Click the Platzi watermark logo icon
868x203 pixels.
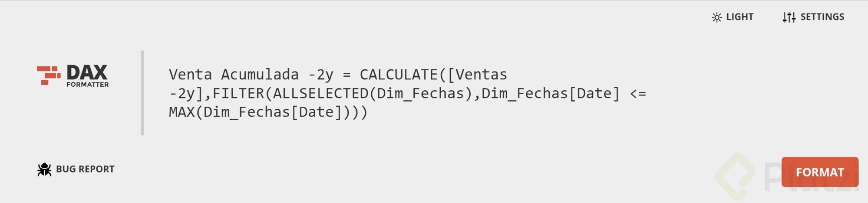tap(736, 176)
